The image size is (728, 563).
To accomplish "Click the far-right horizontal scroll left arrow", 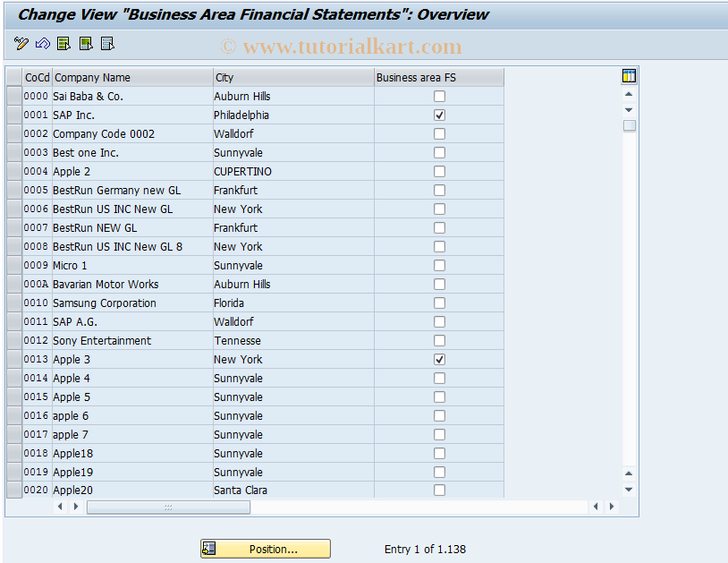I will click(596, 507).
